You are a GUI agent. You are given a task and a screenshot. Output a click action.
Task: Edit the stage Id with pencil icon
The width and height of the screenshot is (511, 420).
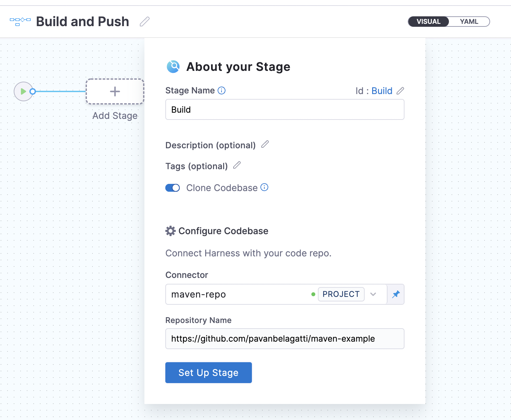coord(400,91)
